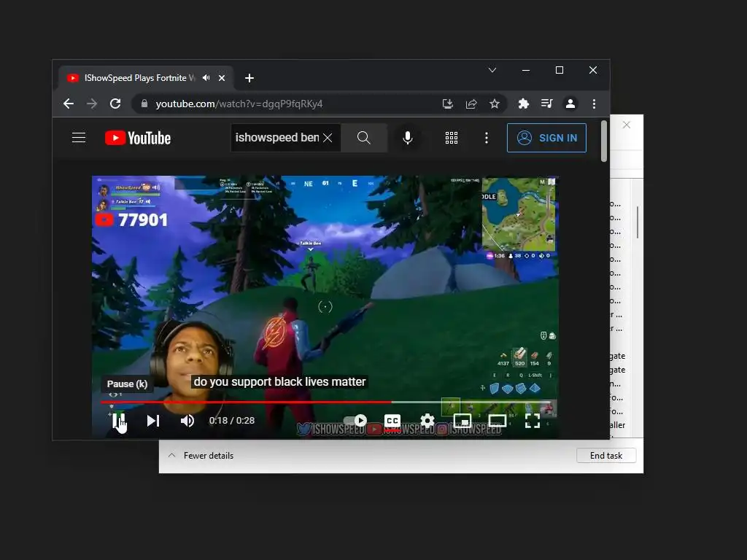Clear the search text with X
Image resolution: width=747 pixels, height=560 pixels.
(328, 138)
